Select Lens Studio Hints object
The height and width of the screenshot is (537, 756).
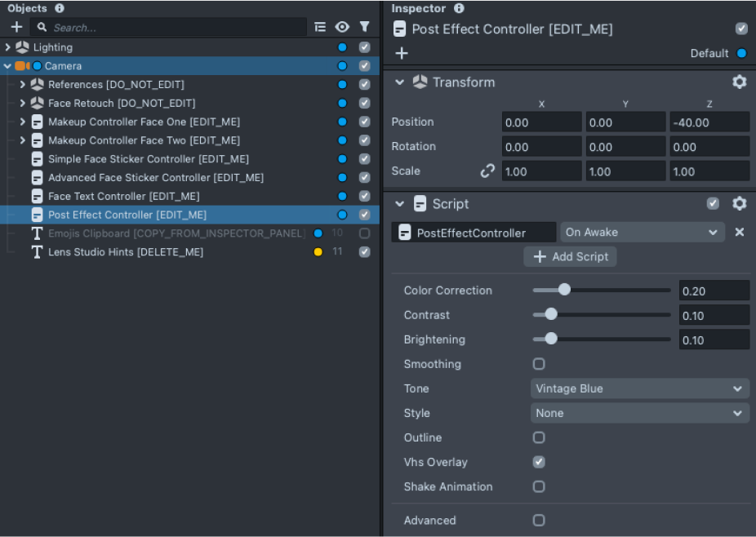(125, 252)
